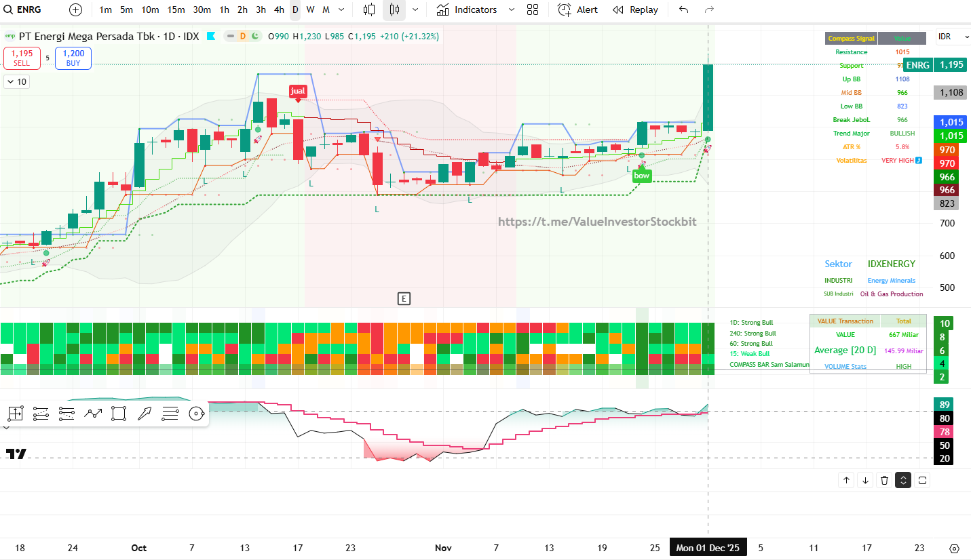Create a new Alert
971x560 pixels.
(578, 9)
